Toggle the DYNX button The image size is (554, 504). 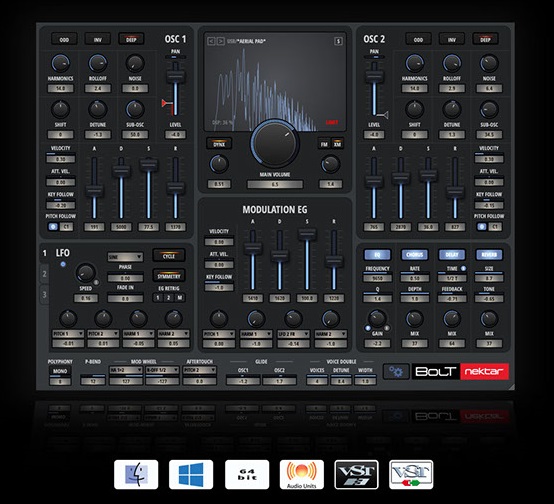(x=219, y=144)
